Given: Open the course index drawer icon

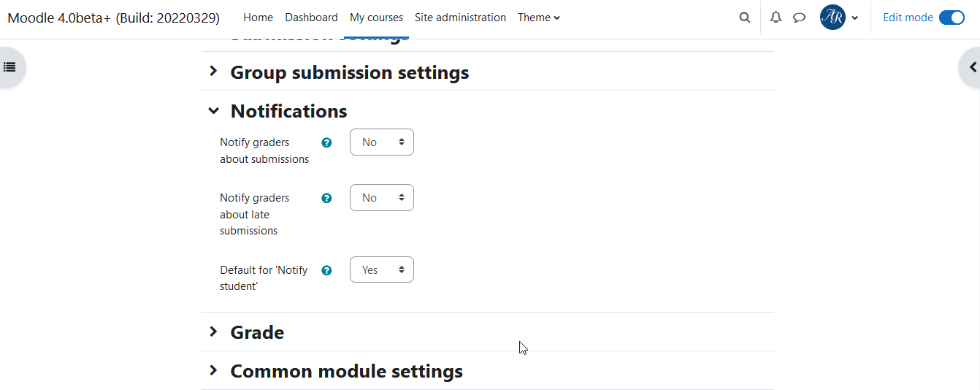Looking at the screenshot, I should click(x=9, y=67).
